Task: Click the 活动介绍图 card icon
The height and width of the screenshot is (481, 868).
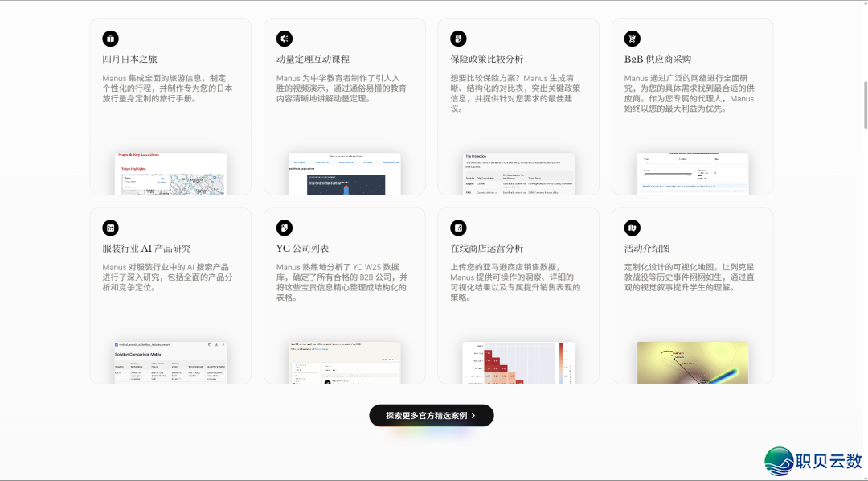Action: click(633, 228)
